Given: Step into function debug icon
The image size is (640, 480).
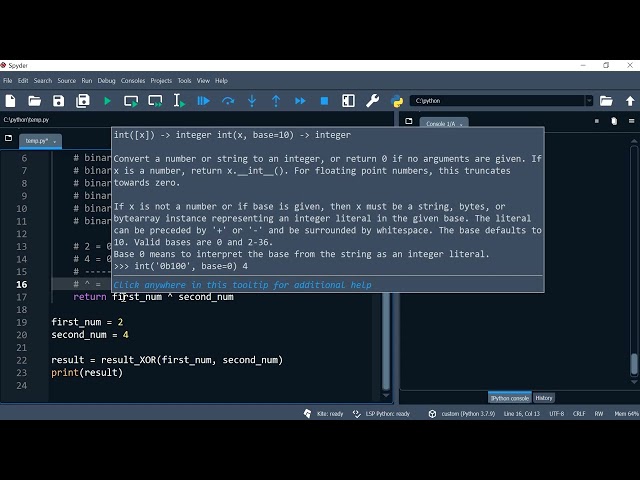Looking at the screenshot, I should pyautogui.click(x=252, y=101).
